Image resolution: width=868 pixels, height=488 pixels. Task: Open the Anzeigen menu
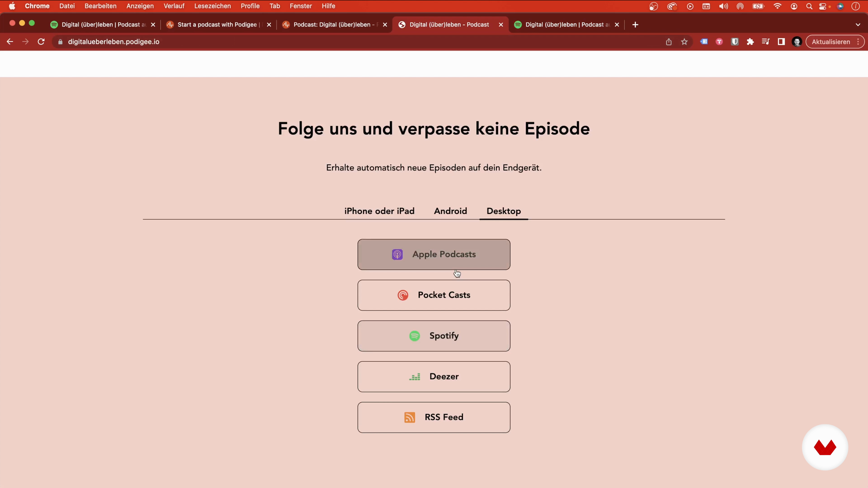click(x=140, y=6)
